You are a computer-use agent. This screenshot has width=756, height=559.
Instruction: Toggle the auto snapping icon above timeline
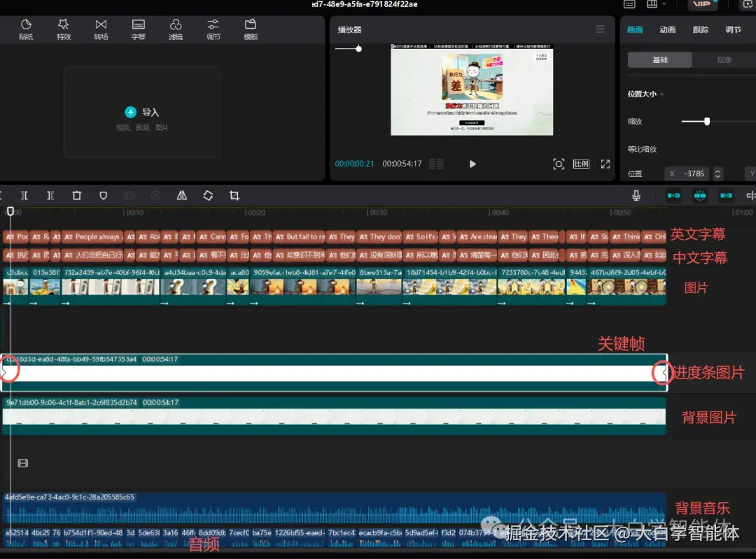(x=700, y=195)
